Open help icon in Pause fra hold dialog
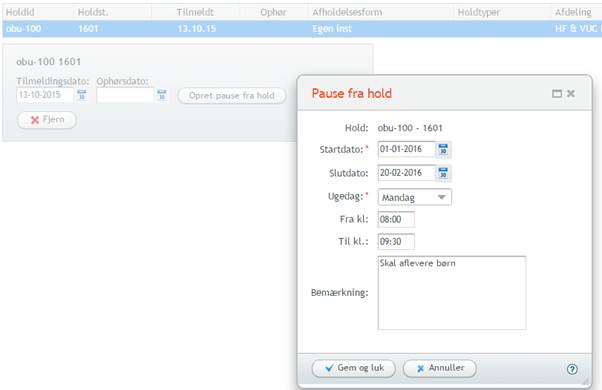This screenshot has height=390, width=602. (572, 369)
